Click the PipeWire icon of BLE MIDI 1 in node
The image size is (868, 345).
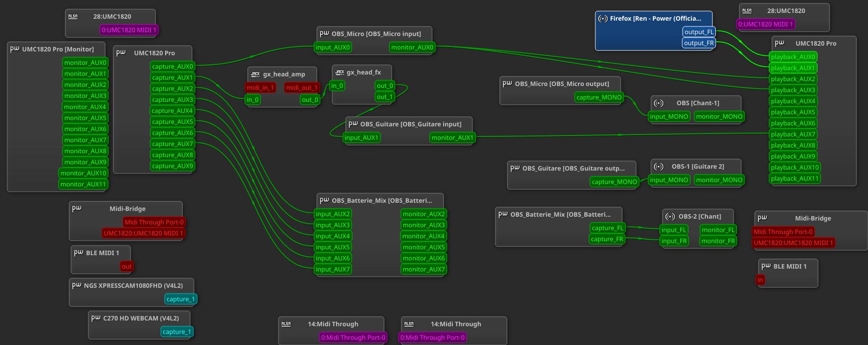[x=766, y=266]
